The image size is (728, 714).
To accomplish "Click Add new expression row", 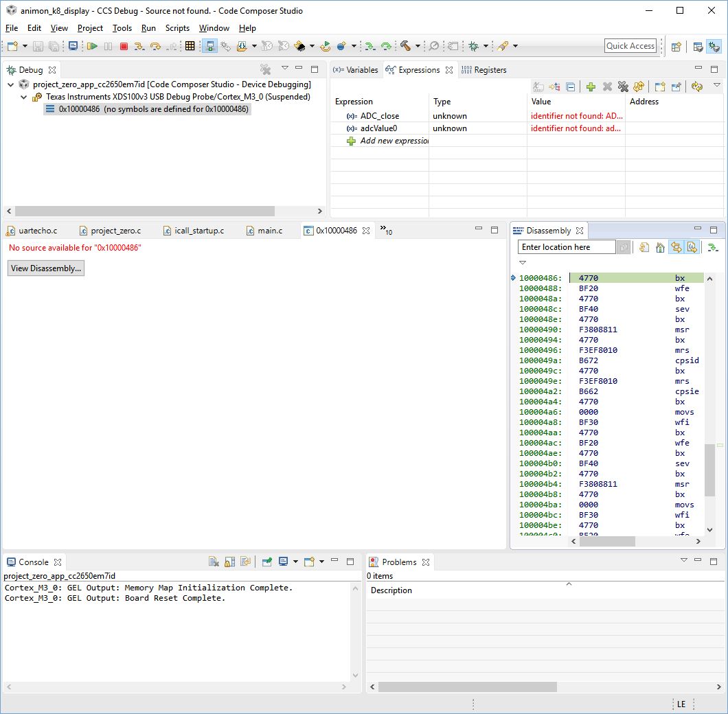I will tap(394, 141).
